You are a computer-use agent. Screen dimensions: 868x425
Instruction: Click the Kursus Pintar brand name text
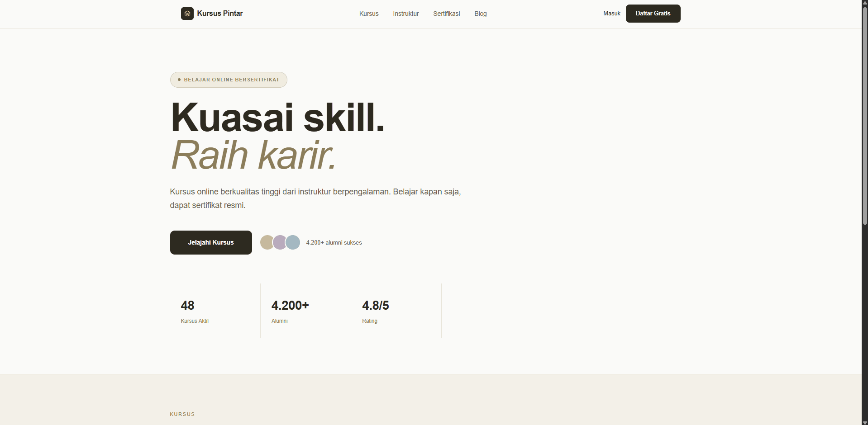pyautogui.click(x=220, y=14)
